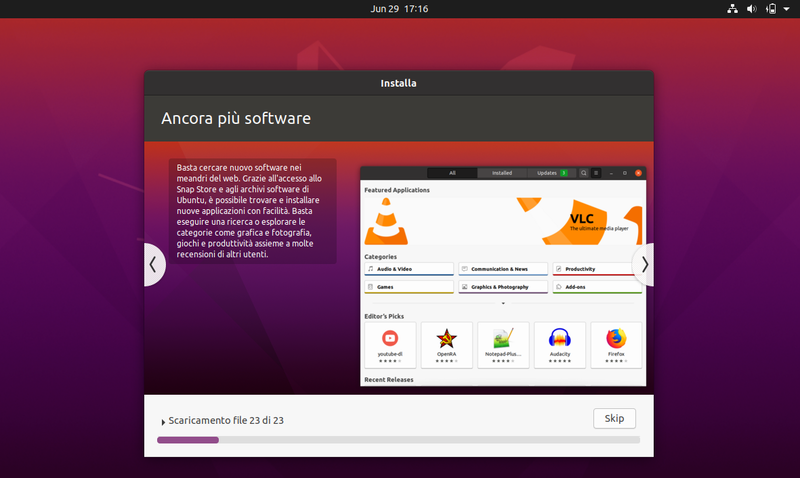
Task: Click the Firefox icon in Editor's Picks
Action: click(x=616, y=338)
